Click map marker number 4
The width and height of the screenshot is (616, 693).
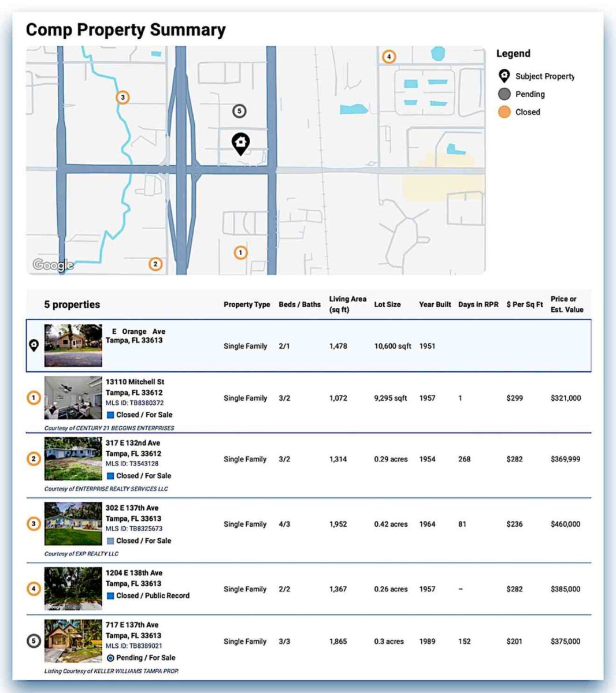point(389,57)
